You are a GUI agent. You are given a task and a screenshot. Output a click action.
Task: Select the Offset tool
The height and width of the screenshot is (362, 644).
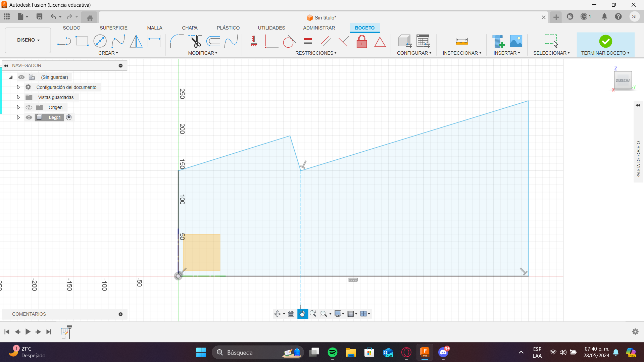(213, 41)
